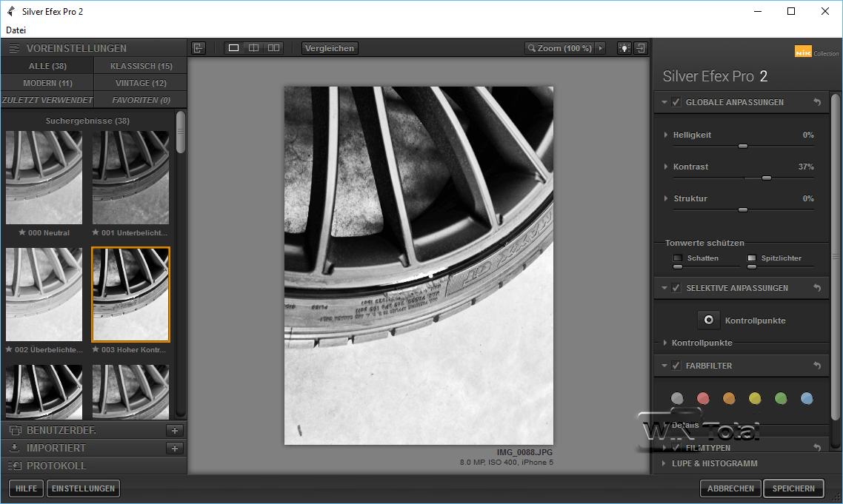Expand the Helligkeit sub-options triangle
Screen dimensions: 843x504
666,135
